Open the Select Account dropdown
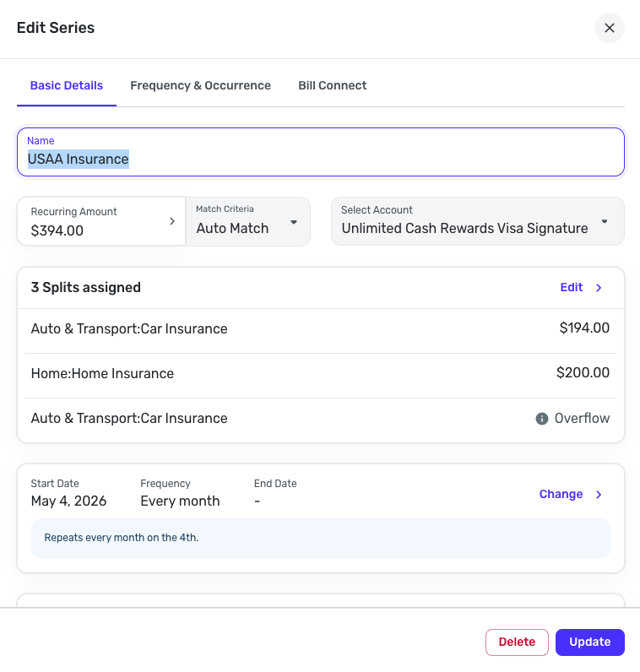Viewport: 640px width, 672px height. [x=605, y=222]
